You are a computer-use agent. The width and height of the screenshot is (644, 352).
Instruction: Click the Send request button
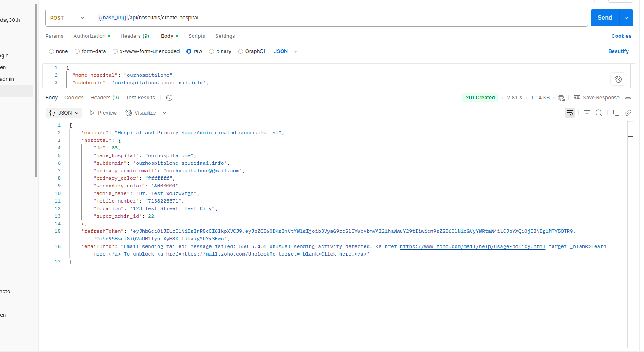604,18
